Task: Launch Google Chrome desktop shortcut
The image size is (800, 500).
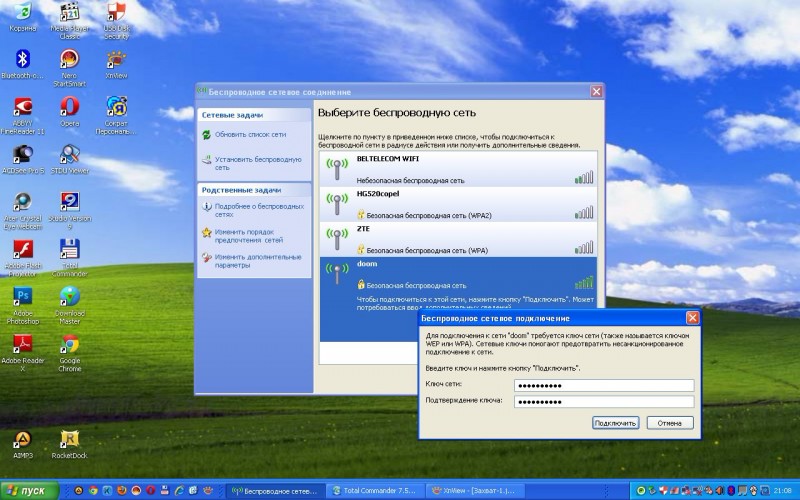Action: 69,353
